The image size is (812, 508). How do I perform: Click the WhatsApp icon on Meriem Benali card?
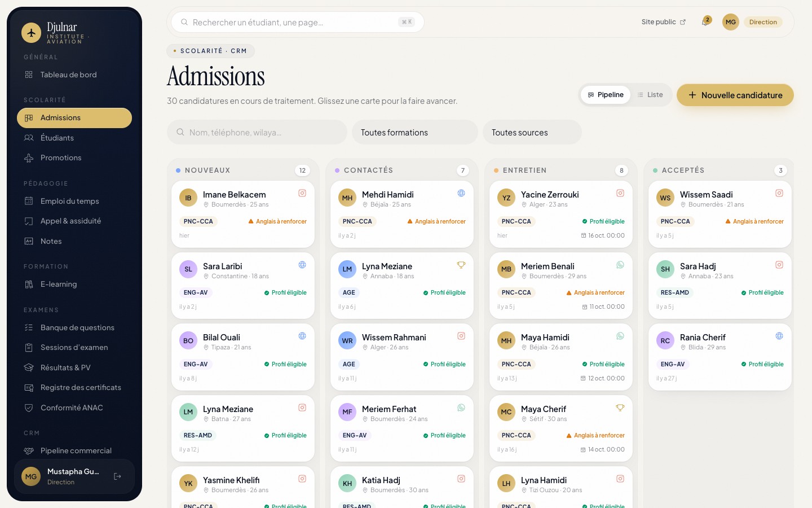(x=620, y=265)
